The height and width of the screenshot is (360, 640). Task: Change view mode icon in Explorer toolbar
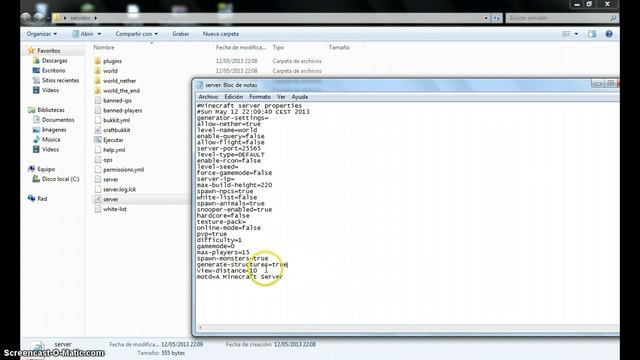566,34
